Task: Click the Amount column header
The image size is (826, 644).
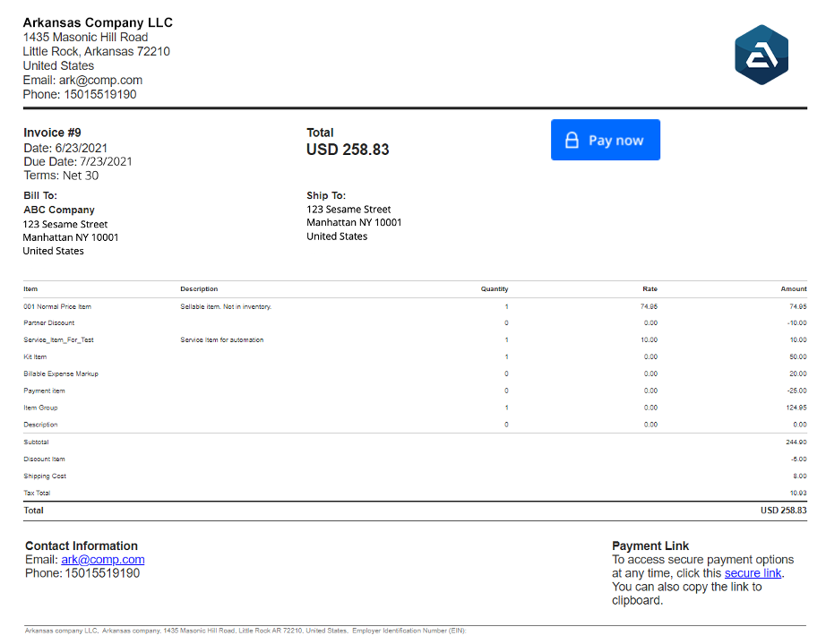Action: point(793,289)
